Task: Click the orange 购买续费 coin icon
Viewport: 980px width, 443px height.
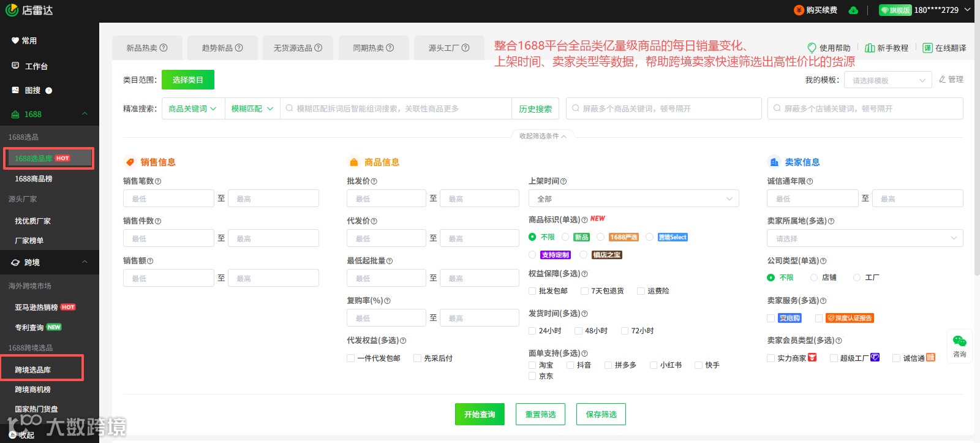Action: coord(799,10)
